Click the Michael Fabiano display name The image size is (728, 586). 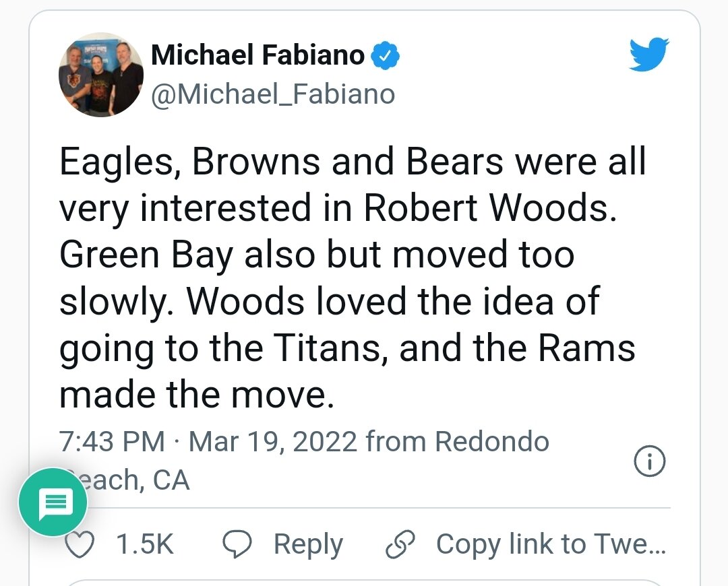click(258, 55)
